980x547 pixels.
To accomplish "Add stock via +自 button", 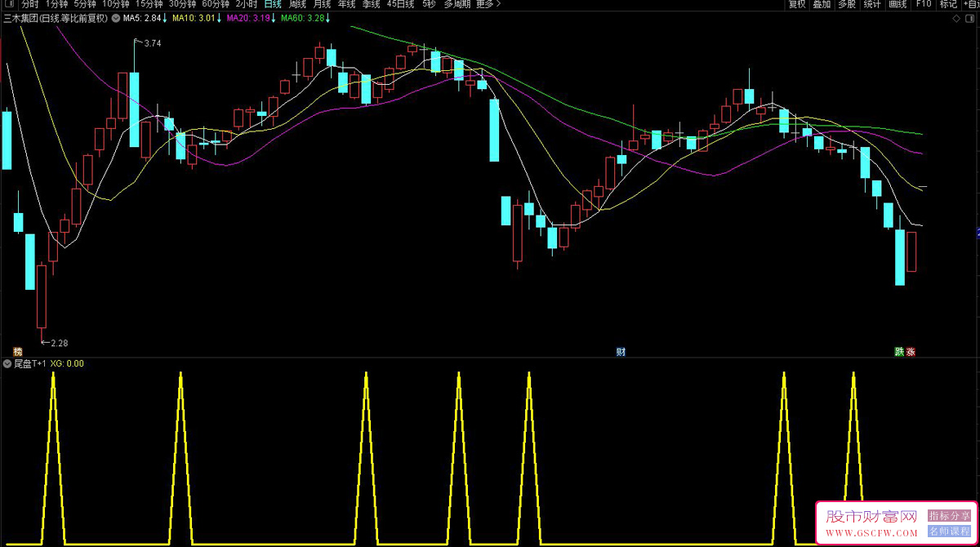I will (971, 4).
